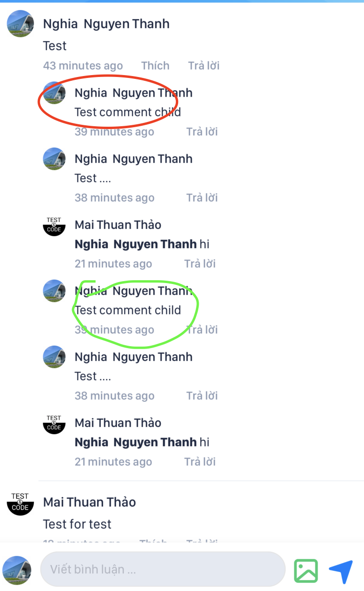This screenshot has height=591, width=364.
Task: Click the avatar beside the comment input
Action: coord(17,569)
